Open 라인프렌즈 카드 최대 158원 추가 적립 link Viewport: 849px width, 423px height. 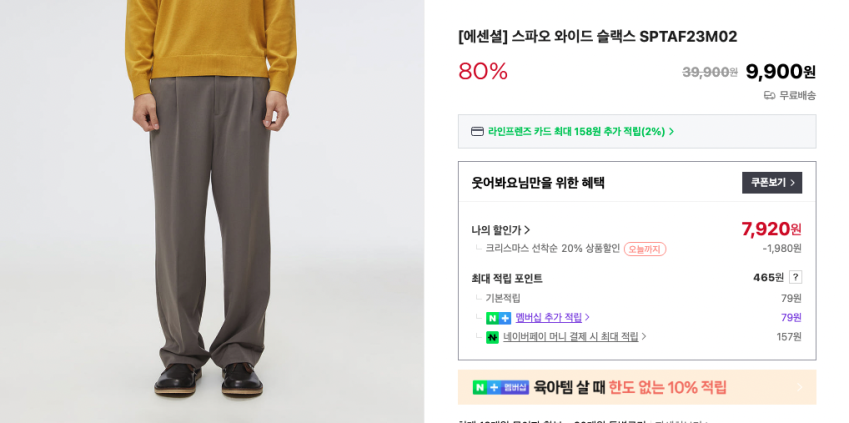[576, 132]
